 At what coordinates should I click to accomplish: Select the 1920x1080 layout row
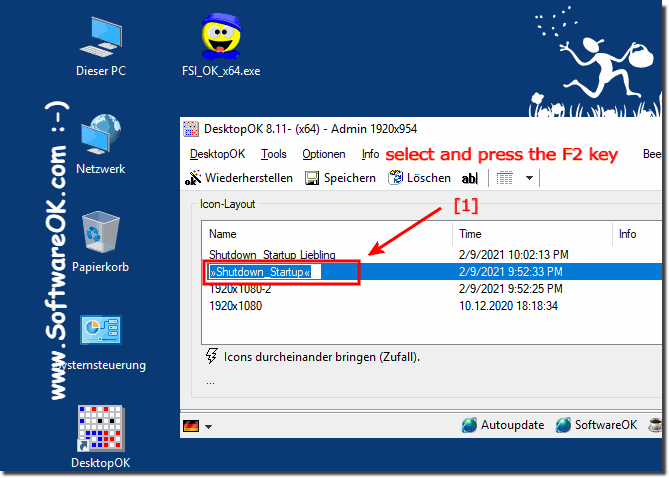432,306
